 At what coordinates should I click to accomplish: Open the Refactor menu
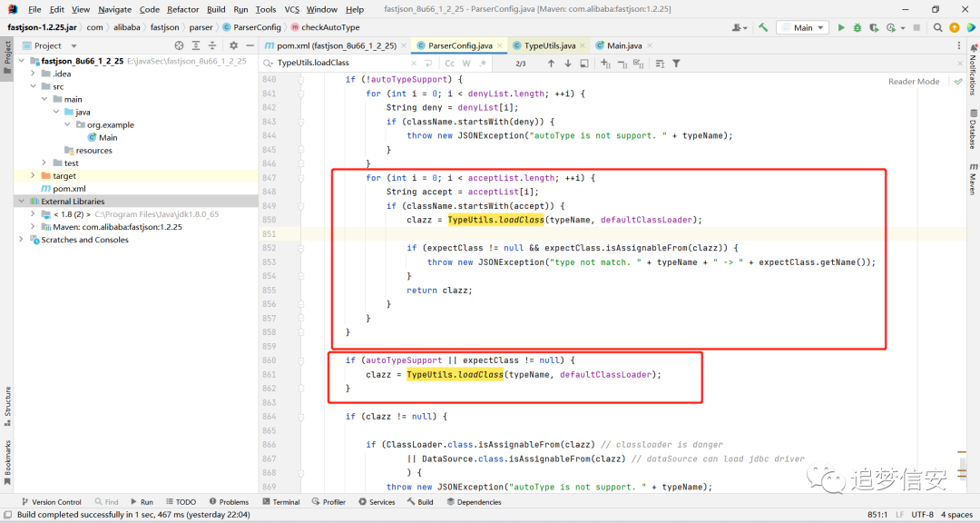click(182, 9)
